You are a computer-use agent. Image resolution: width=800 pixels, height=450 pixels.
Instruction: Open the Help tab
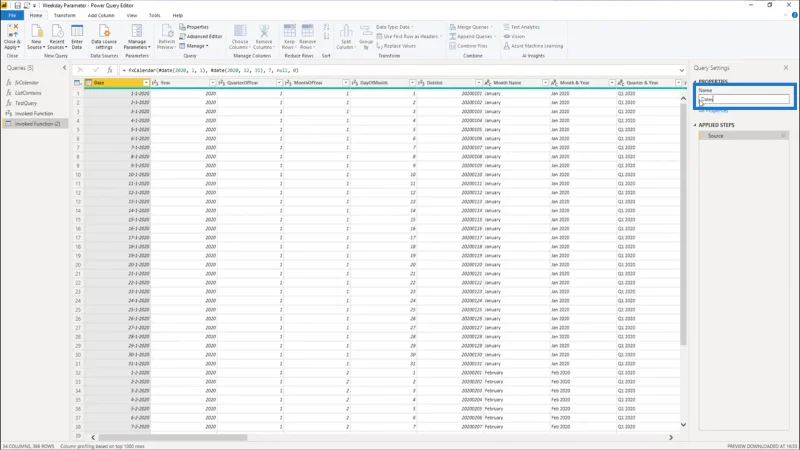click(x=178, y=15)
